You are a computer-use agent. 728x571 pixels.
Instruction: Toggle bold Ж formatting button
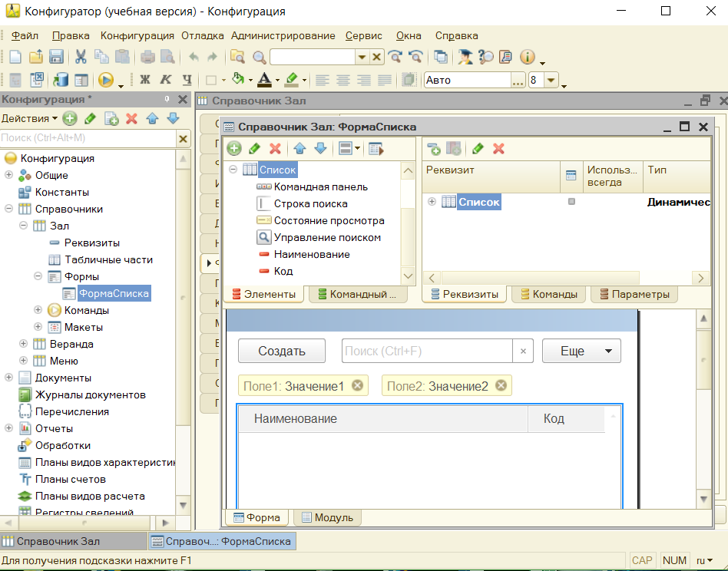tap(145, 80)
